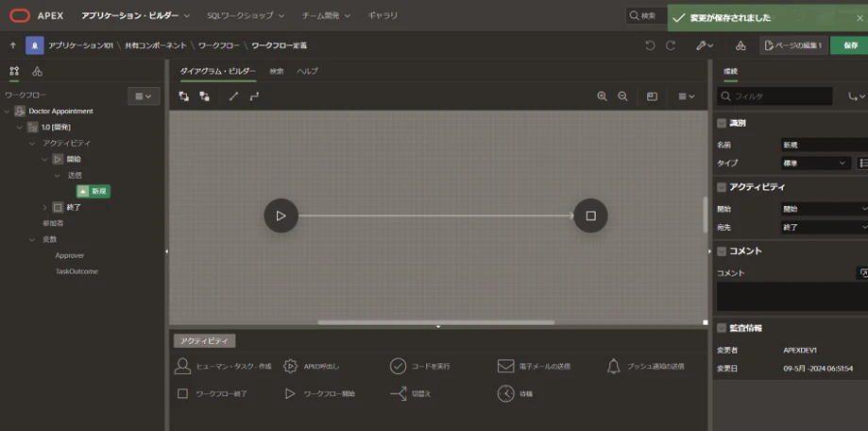
Task: Click the property filter field
Action: [x=774, y=95]
